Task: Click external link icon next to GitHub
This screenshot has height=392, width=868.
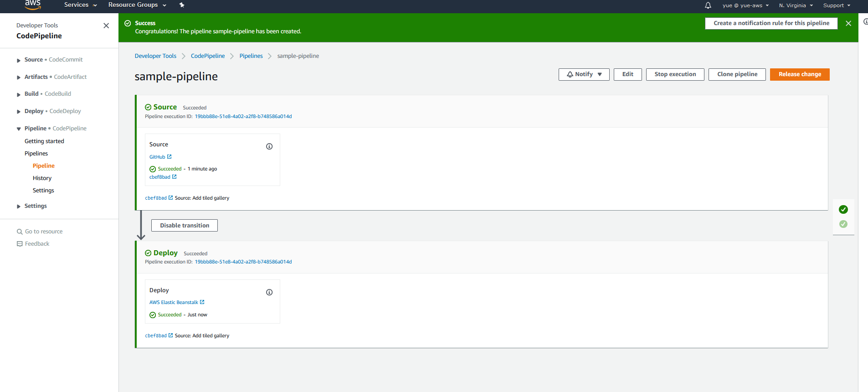Action: (169, 157)
